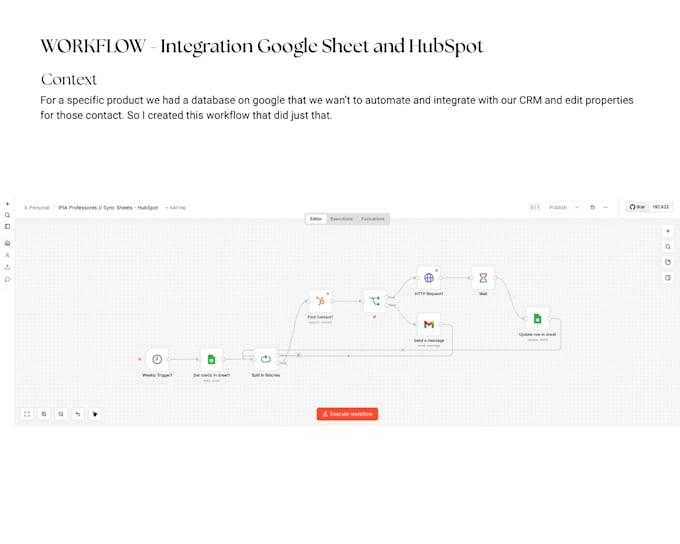The image size is (680, 544).
Task: Click the add plus icon in left sidebar
Action: (x=7, y=204)
